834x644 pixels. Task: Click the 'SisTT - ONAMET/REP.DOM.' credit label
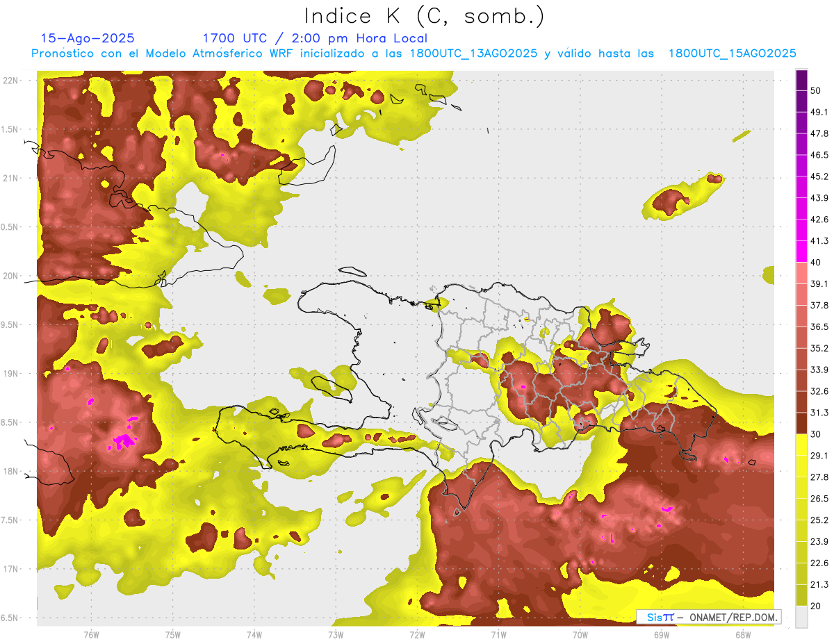pos(708,617)
